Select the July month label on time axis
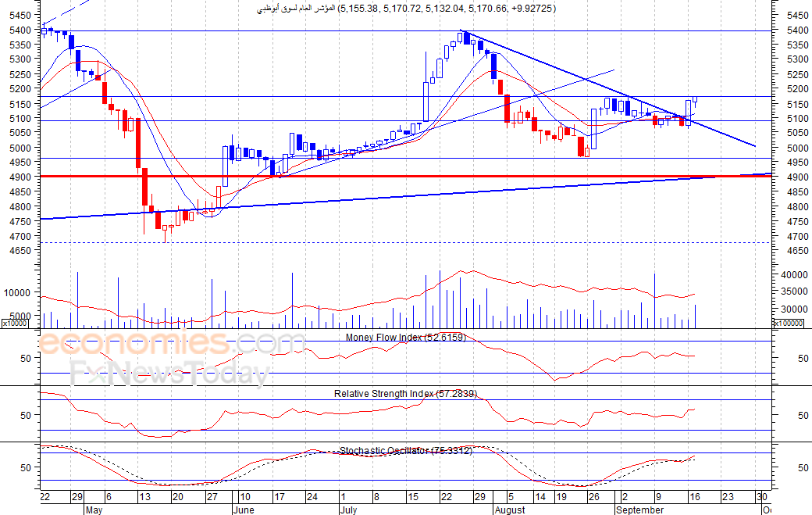This screenshot has height=515, width=812. (x=348, y=510)
